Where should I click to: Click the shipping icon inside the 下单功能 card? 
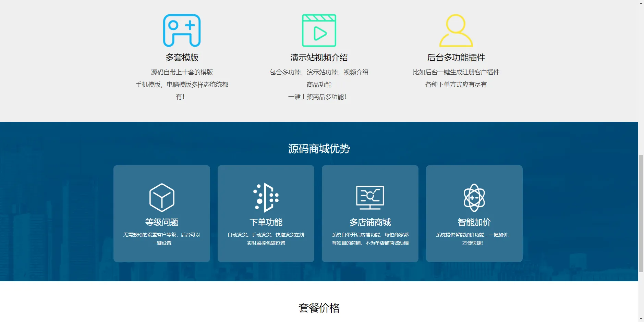pos(266,198)
